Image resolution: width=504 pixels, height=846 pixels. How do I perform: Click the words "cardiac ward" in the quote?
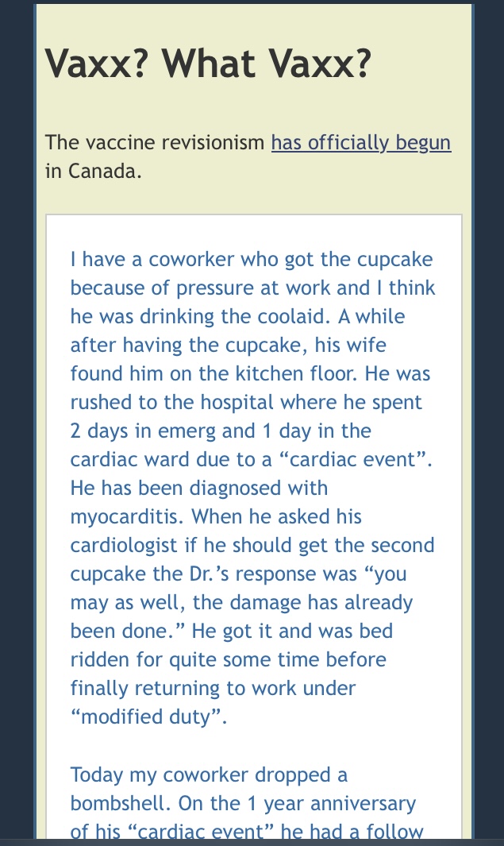tap(130, 459)
